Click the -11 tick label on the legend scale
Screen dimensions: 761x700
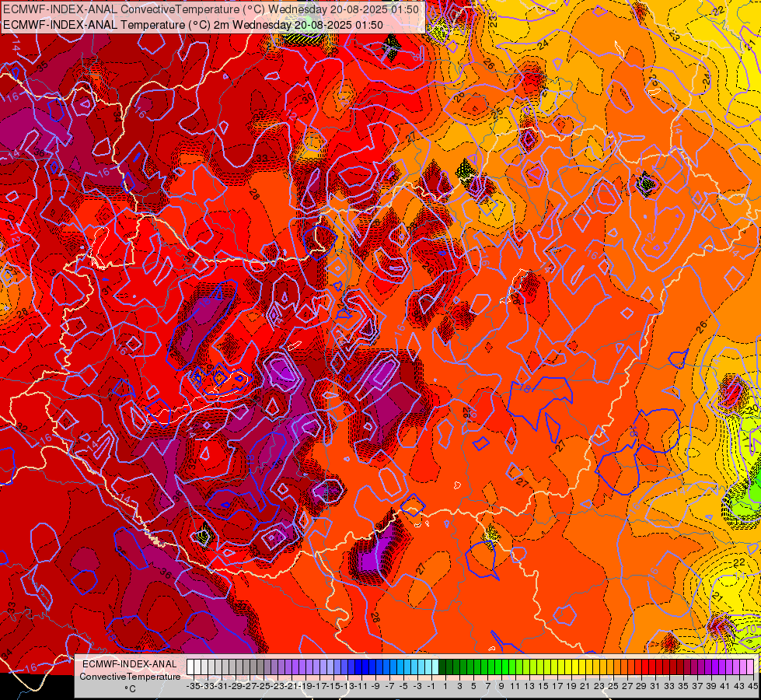tap(361, 686)
